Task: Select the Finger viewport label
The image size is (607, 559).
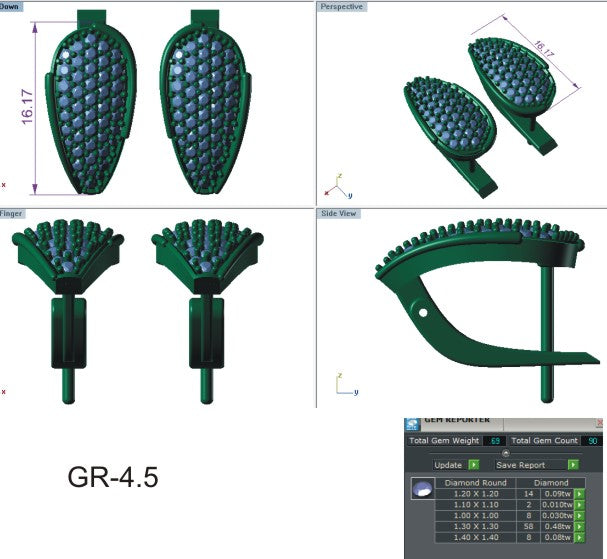Action: (x=12, y=214)
